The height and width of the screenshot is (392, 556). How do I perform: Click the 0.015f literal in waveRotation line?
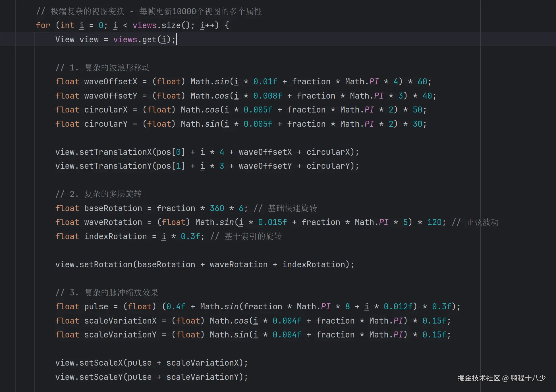(x=272, y=222)
